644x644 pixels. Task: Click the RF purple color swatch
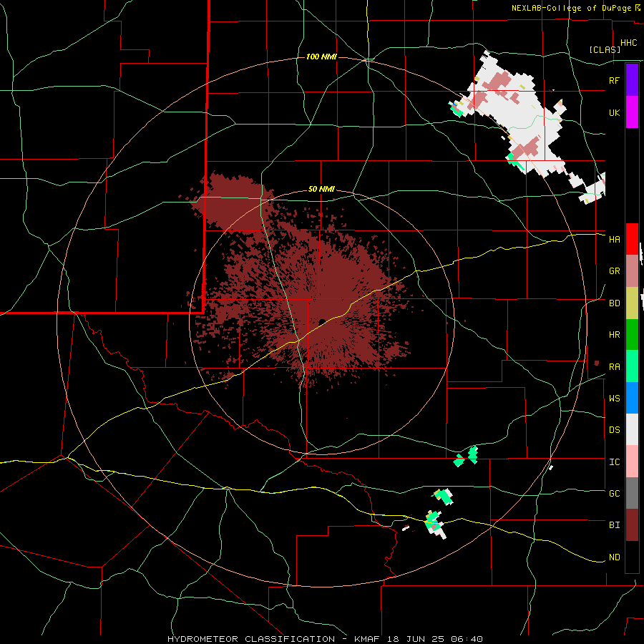[632, 80]
